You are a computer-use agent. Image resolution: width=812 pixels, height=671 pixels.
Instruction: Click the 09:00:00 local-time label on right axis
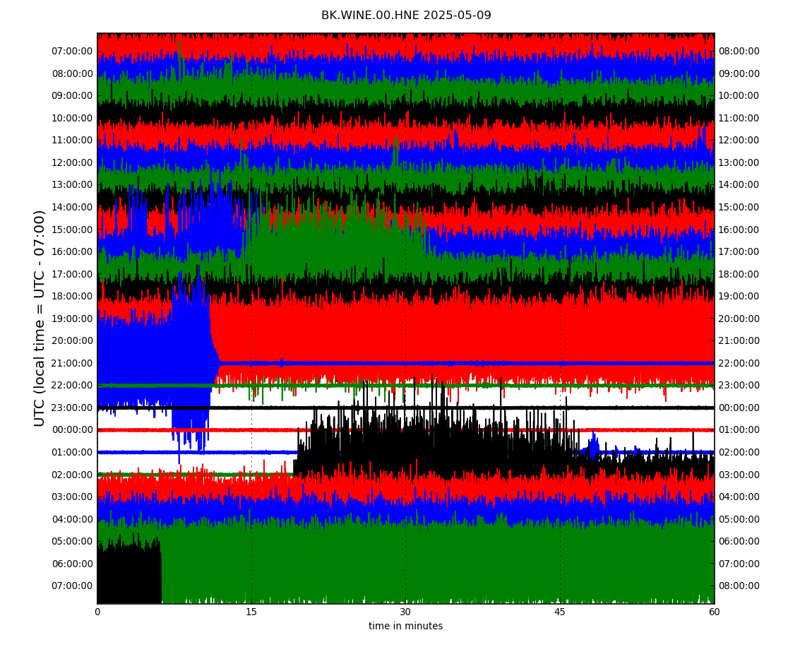coord(739,73)
